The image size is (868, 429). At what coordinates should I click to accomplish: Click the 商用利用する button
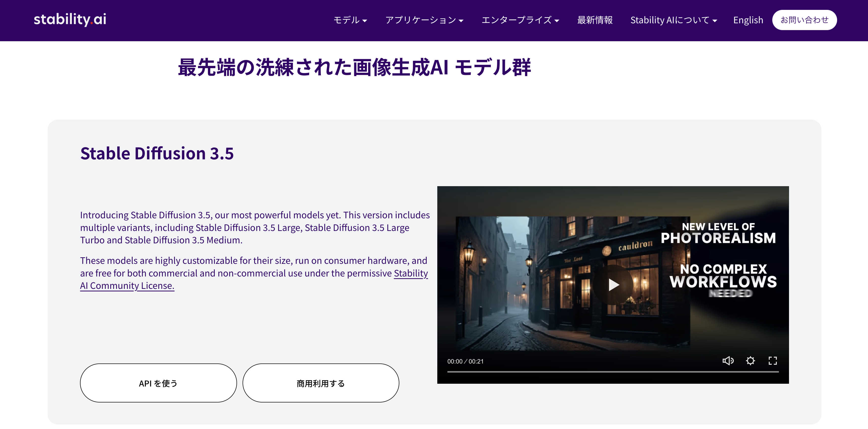click(321, 383)
